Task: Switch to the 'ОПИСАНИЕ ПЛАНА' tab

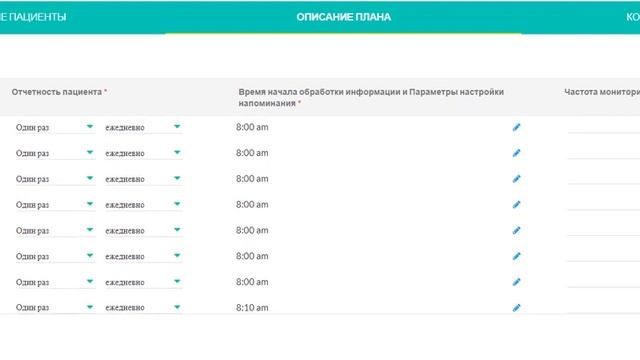Action: (343, 17)
